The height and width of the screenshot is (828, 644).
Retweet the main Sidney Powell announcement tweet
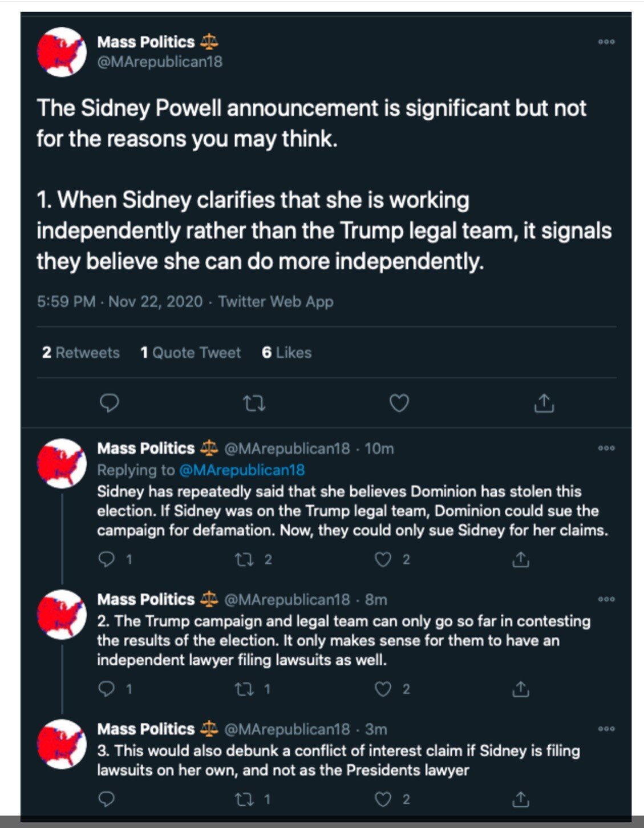pos(254,403)
